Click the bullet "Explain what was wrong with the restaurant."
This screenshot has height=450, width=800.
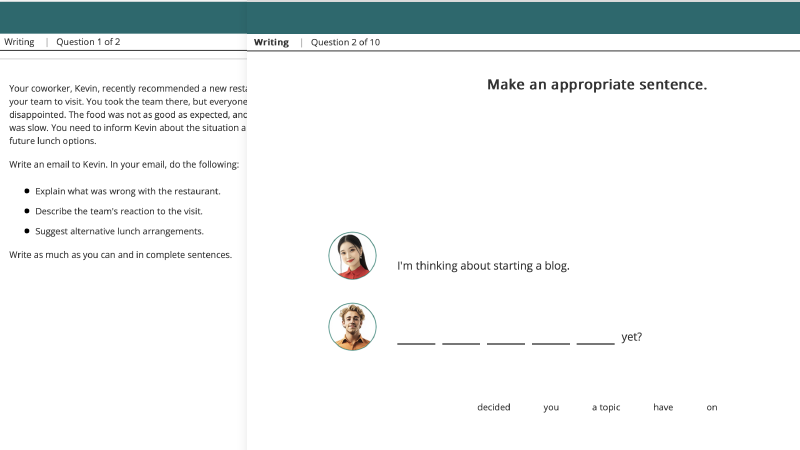point(128,191)
